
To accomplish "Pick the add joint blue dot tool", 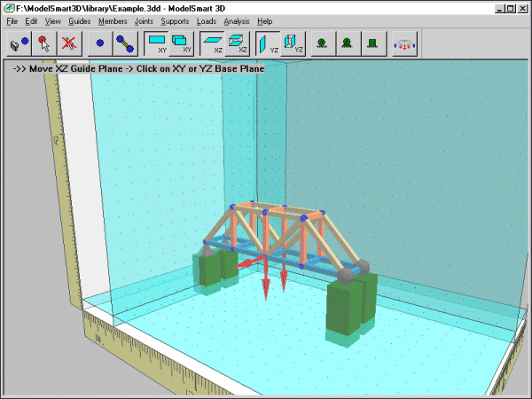I will (x=99, y=43).
